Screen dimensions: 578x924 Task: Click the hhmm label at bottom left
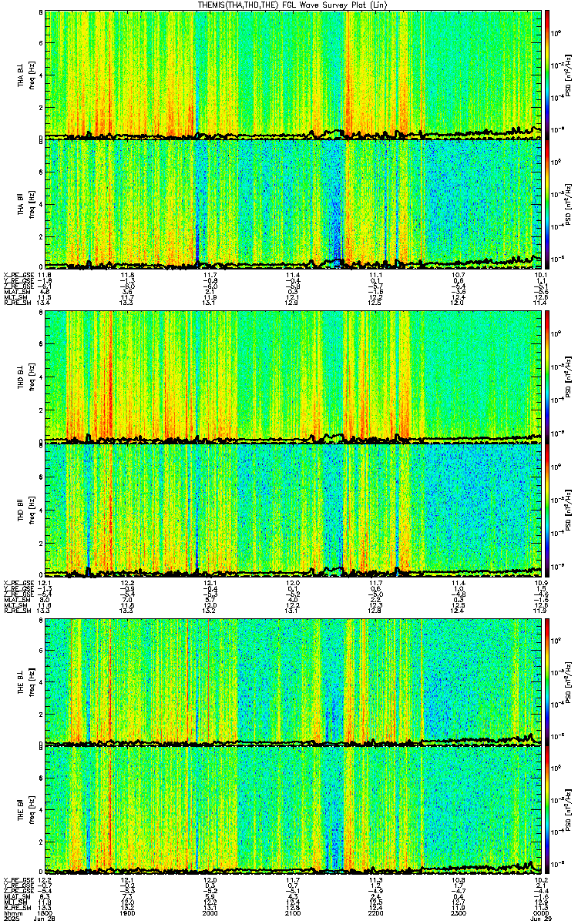[10, 913]
